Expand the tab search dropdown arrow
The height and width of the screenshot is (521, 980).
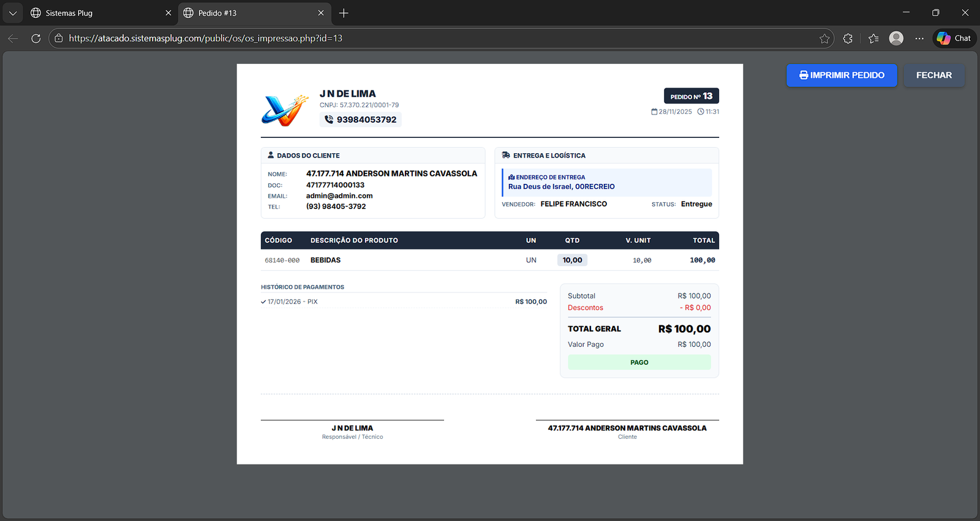coord(13,13)
